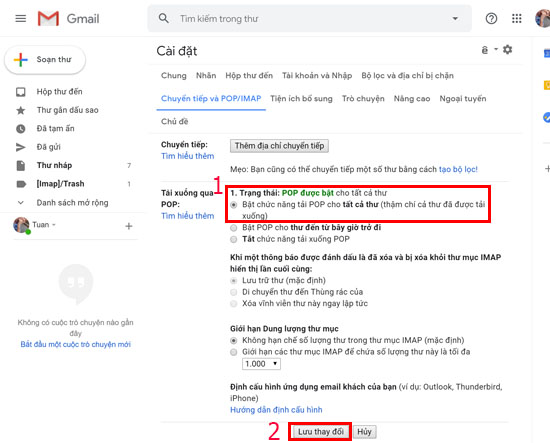This screenshot has width=550, height=443.
Task: Open the search options dropdown arrow
Action: [455, 18]
